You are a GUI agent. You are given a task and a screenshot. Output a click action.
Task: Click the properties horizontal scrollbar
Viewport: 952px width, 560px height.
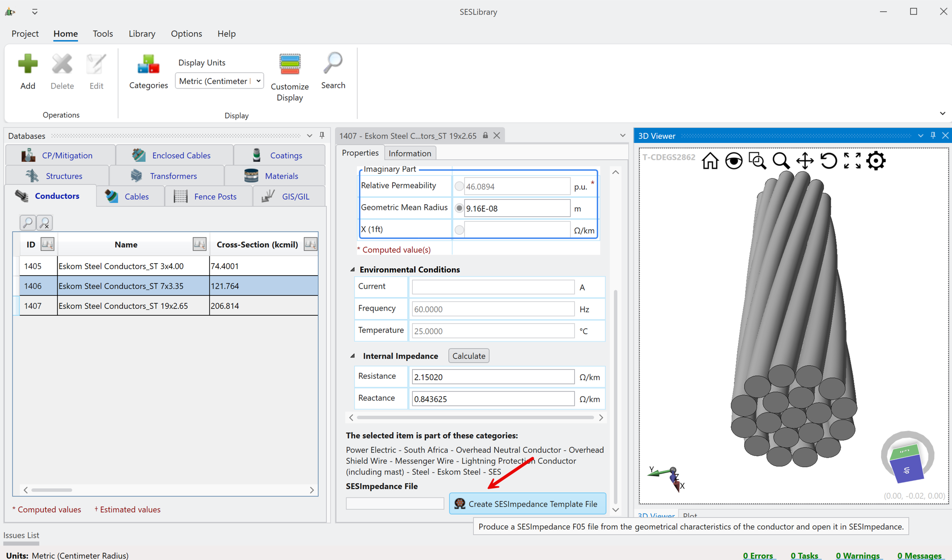[x=476, y=418]
